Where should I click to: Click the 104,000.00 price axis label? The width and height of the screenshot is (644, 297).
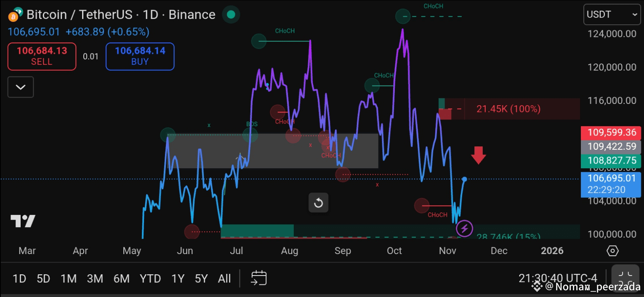[612, 201]
